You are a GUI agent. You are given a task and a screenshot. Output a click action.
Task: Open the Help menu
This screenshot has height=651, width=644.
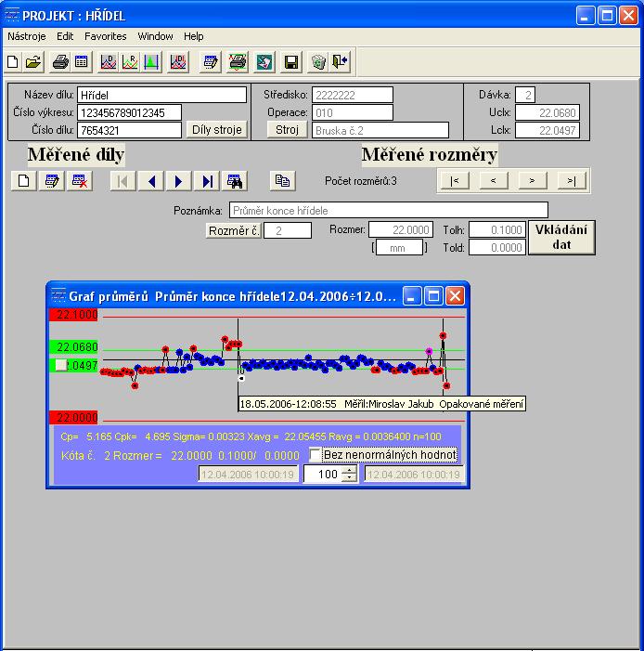click(x=193, y=36)
